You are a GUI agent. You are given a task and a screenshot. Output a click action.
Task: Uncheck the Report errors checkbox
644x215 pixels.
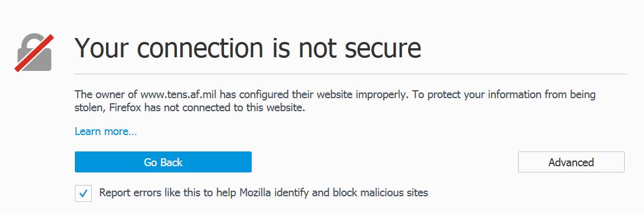[x=83, y=193]
